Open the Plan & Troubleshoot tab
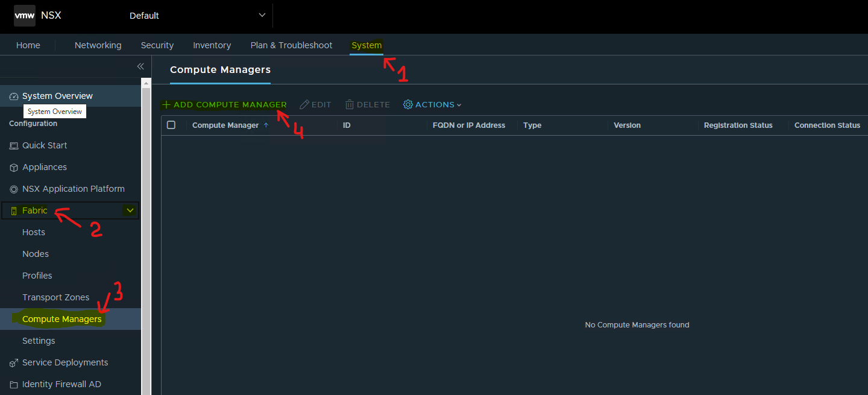Image resolution: width=868 pixels, height=395 pixels. 292,45
